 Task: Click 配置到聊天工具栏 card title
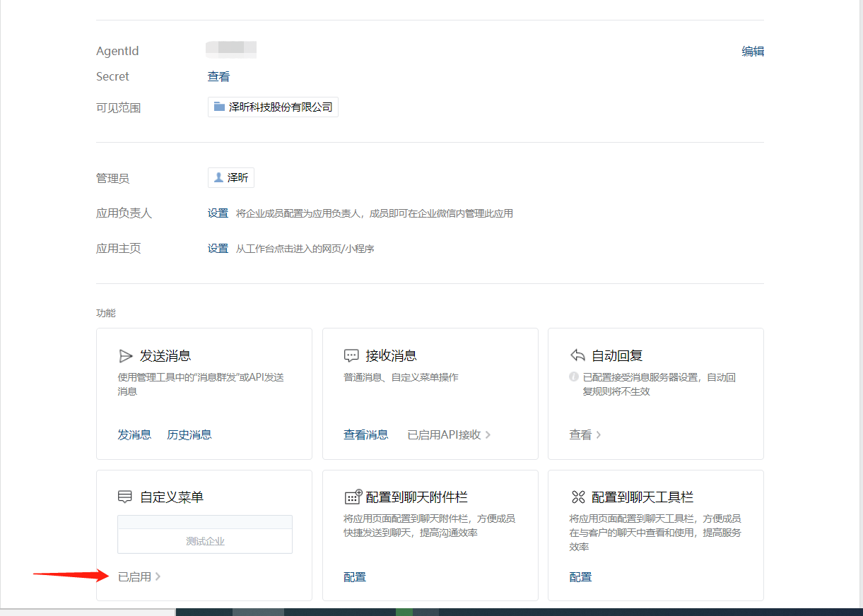coord(642,497)
